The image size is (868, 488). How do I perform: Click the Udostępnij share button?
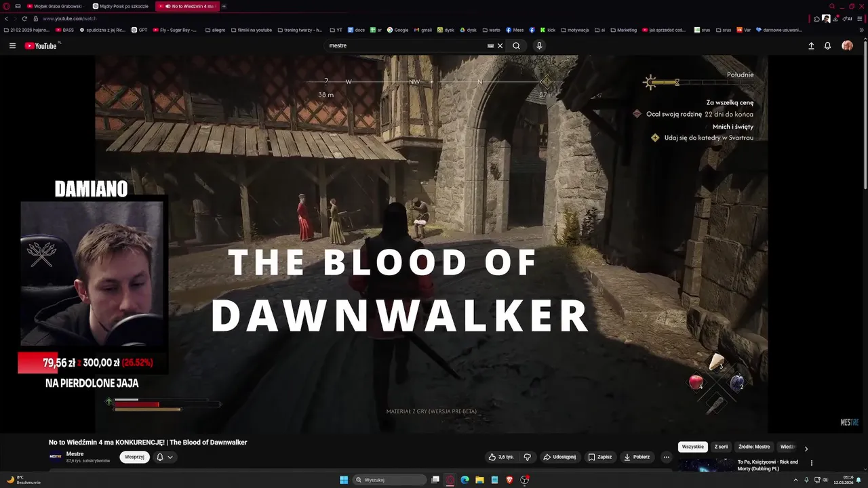tap(560, 457)
